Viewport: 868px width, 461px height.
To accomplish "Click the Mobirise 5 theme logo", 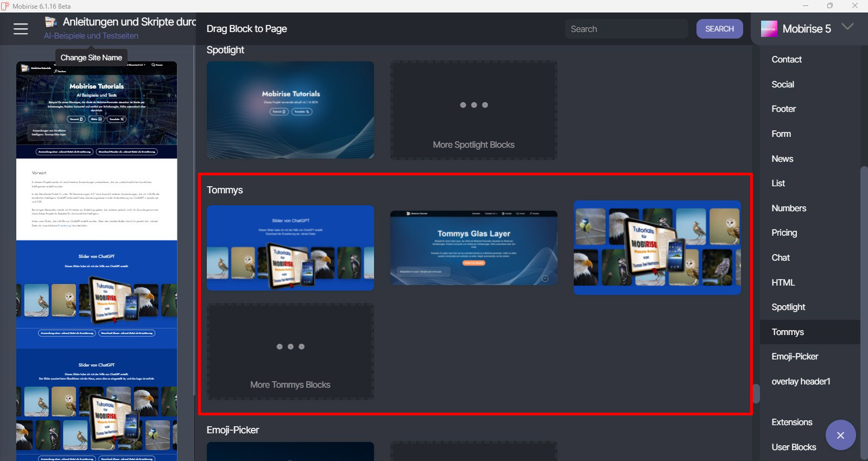I will (x=769, y=29).
